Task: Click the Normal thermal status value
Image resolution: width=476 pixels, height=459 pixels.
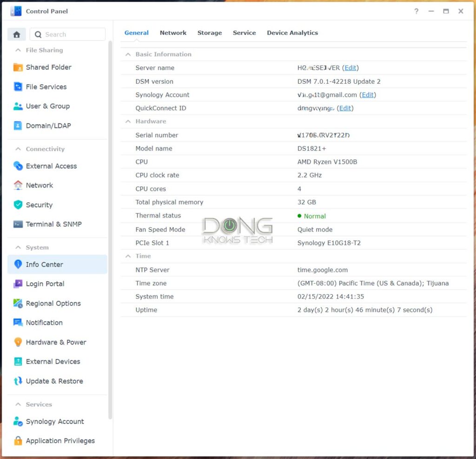Action: coord(315,216)
